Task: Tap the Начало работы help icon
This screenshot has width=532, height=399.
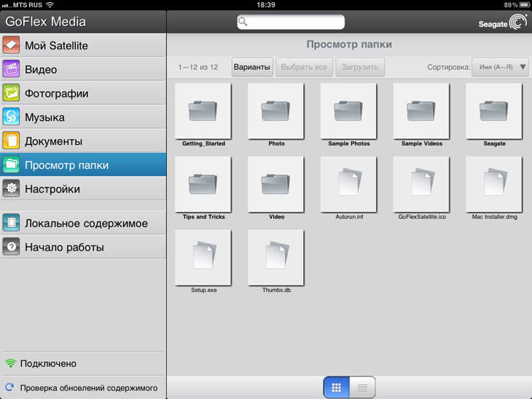Action: pyautogui.click(x=11, y=248)
